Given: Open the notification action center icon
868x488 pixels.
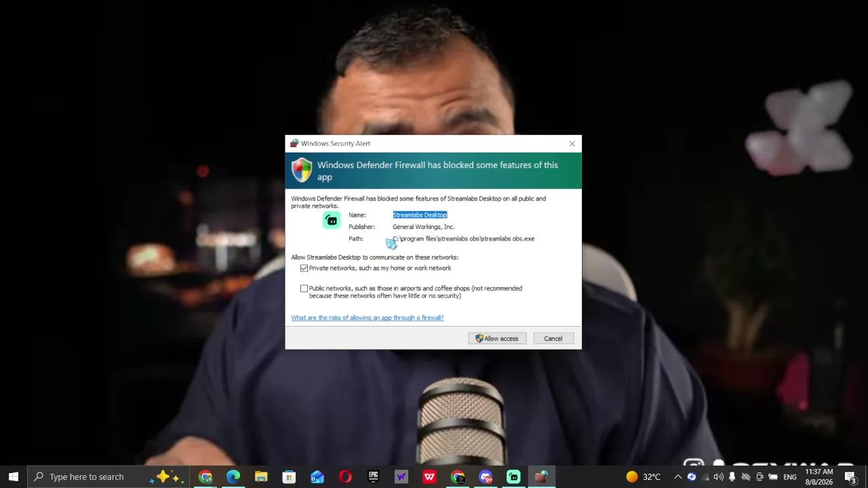Looking at the screenshot, I should click(x=850, y=476).
